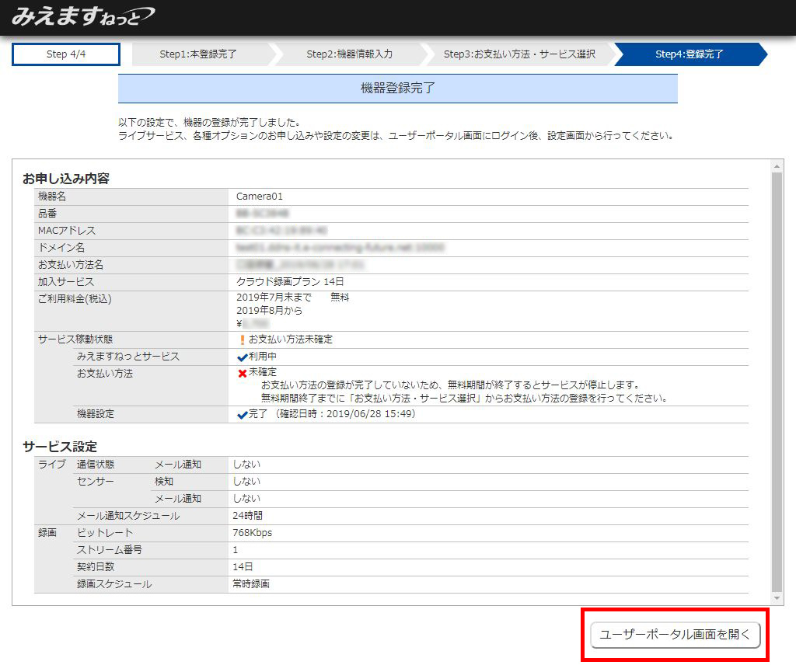Viewport: 796px width, 672px height.
Task: Select the Step1:本登録完了 step
Action: coord(198,54)
